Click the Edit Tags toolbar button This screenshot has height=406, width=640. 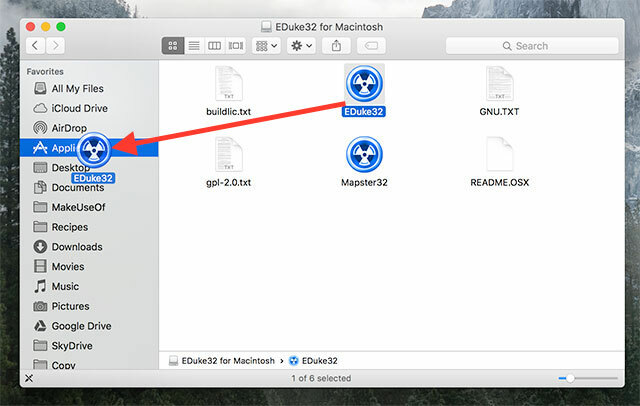tap(371, 46)
